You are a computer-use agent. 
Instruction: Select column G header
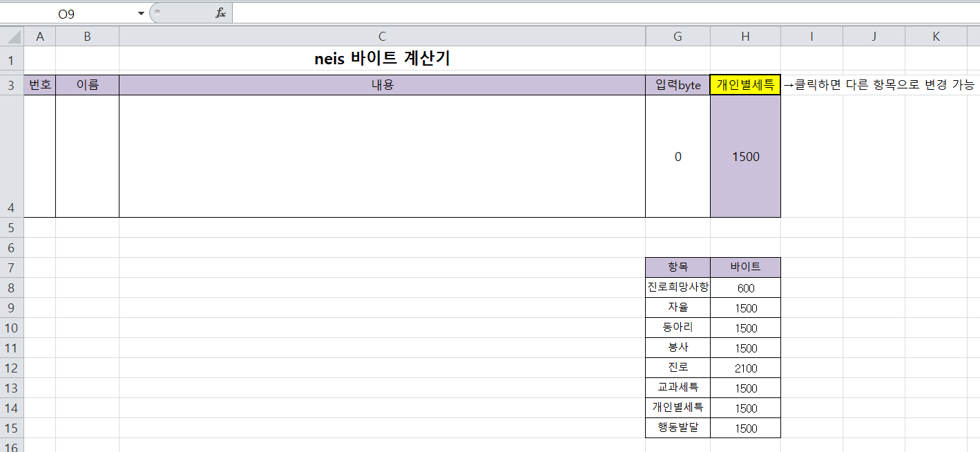(678, 37)
